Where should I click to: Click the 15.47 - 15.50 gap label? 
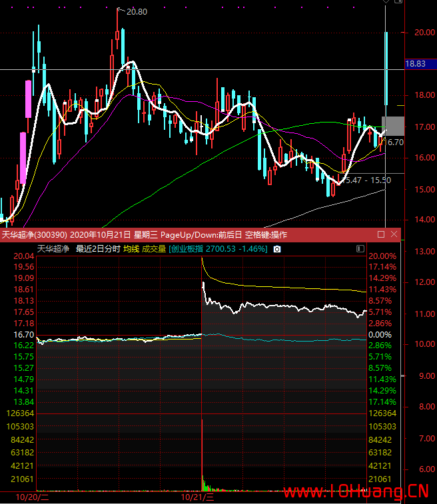coord(366,180)
